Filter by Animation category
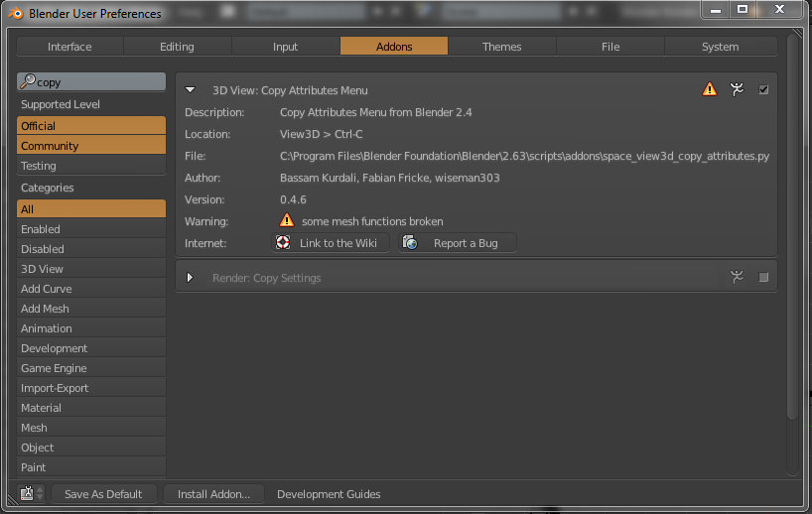Viewport: 812px width, 514px height. pyautogui.click(x=91, y=328)
